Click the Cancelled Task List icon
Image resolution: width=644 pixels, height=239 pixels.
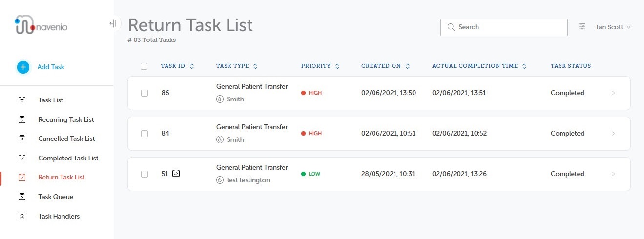click(22, 139)
